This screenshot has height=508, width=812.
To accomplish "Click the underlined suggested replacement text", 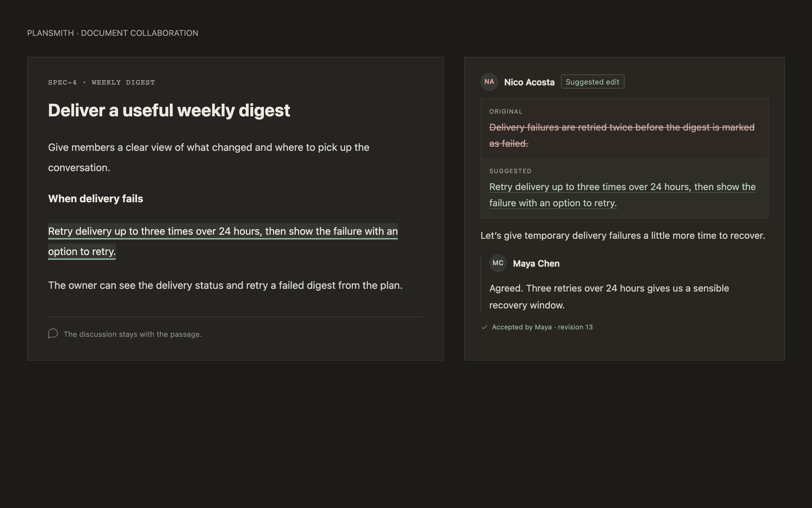I will [x=622, y=195].
